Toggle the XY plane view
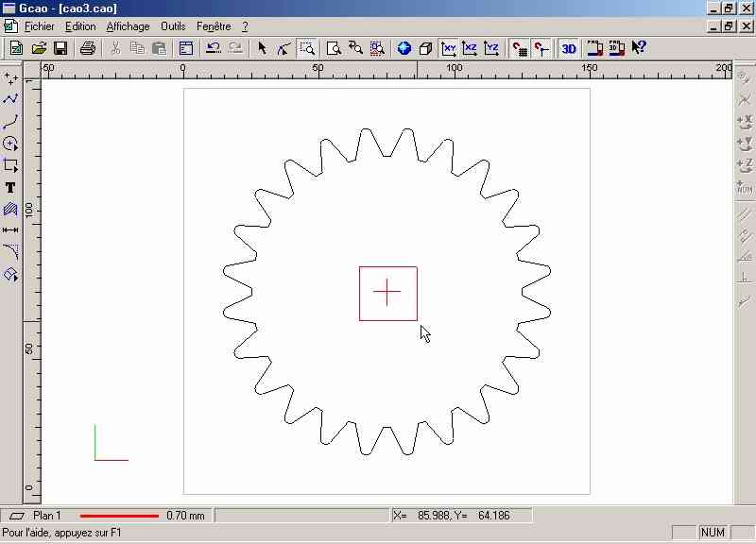 pyautogui.click(x=449, y=48)
